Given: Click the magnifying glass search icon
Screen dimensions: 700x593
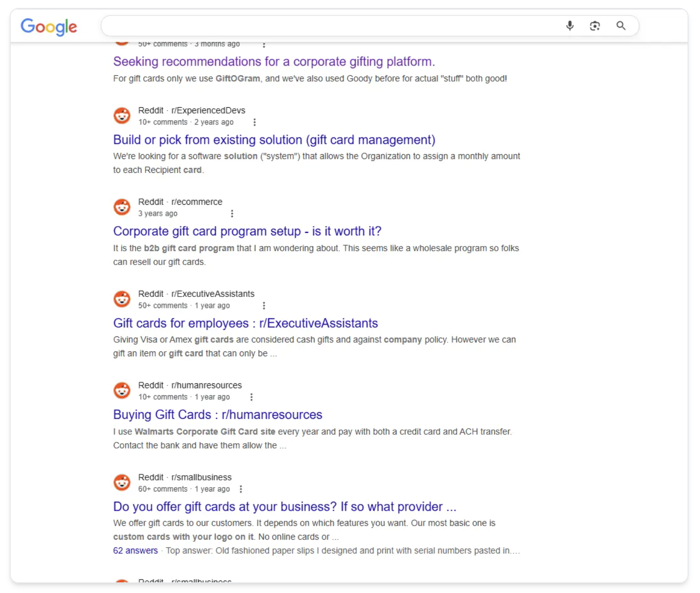Looking at the screenshot, I should 621,26.
